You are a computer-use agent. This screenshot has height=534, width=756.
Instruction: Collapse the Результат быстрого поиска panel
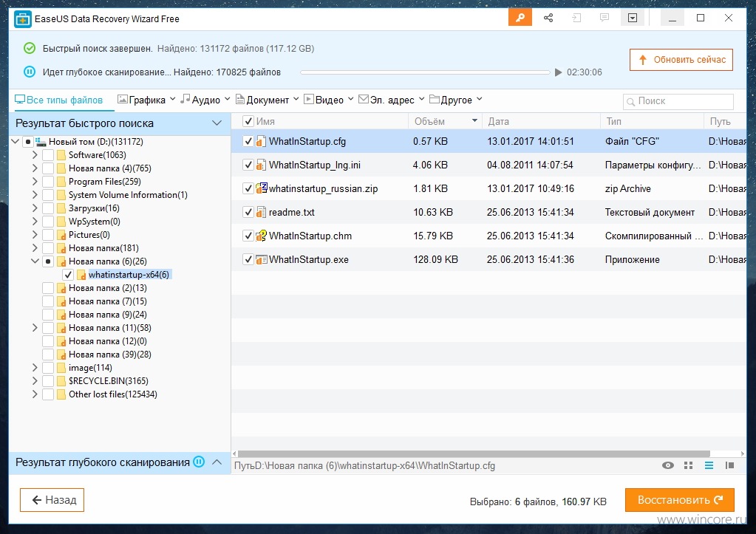pos(217,123)
